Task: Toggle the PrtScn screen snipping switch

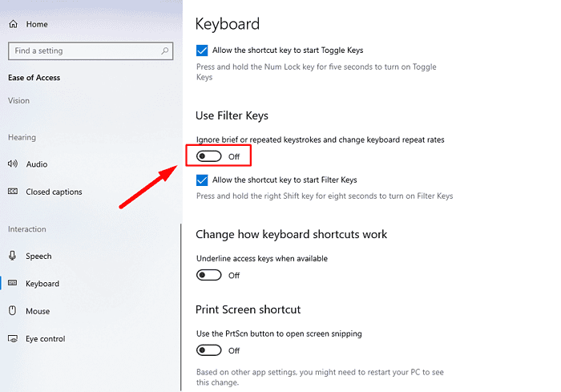Action: point(209,350)
